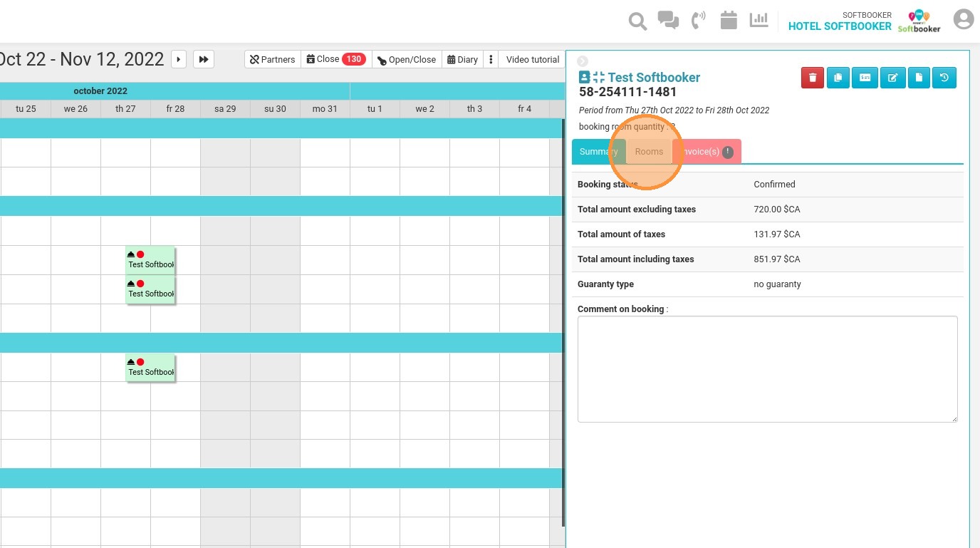
Task: Click the Partners button
Action: [273, 59]
